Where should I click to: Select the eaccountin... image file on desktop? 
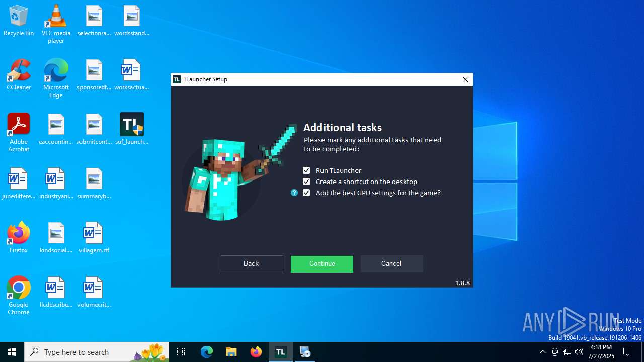[x=56, y=129]
